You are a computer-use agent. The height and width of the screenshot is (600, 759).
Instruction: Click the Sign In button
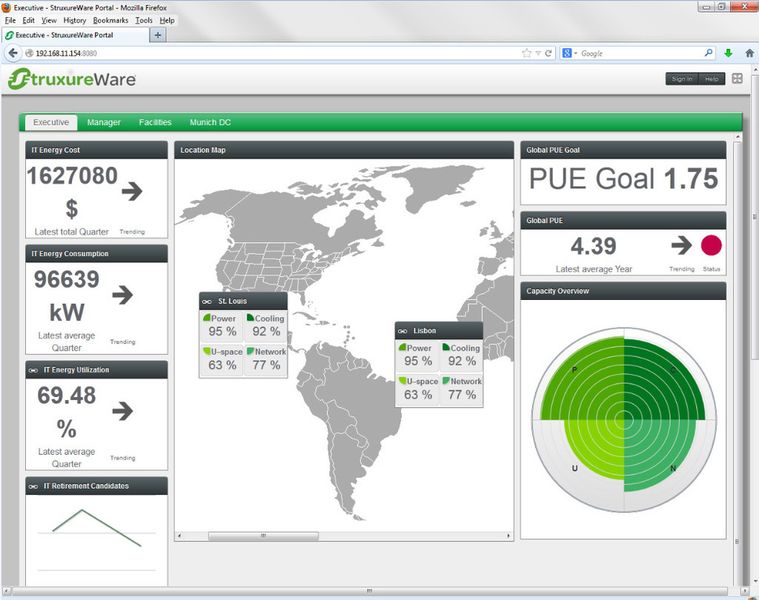pos(682,79)
